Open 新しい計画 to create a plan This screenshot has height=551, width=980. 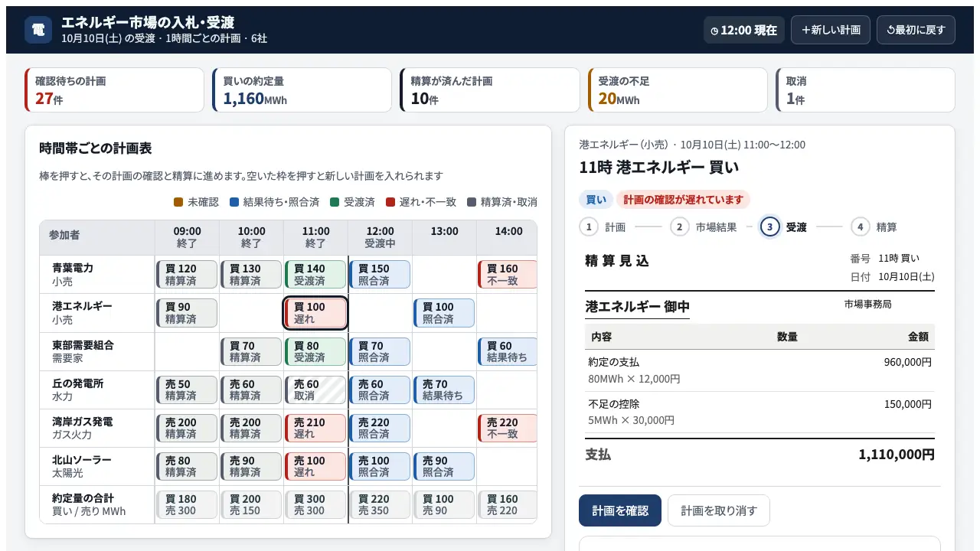click(x=831, y=30)
